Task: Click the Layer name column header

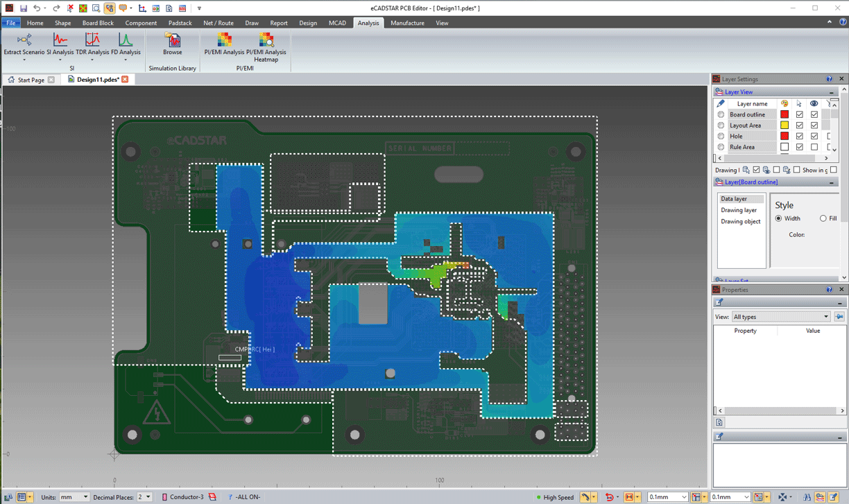Action: point(752,103)
